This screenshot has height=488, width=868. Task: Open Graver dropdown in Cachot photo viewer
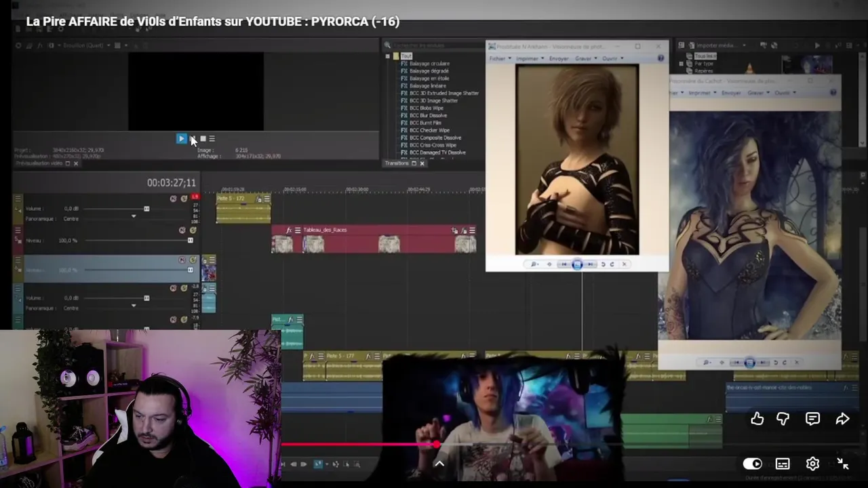(758, 92)
